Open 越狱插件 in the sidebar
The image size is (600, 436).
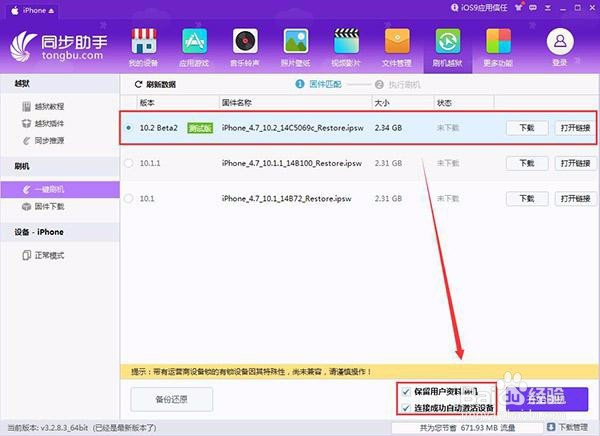click(43, 124)
